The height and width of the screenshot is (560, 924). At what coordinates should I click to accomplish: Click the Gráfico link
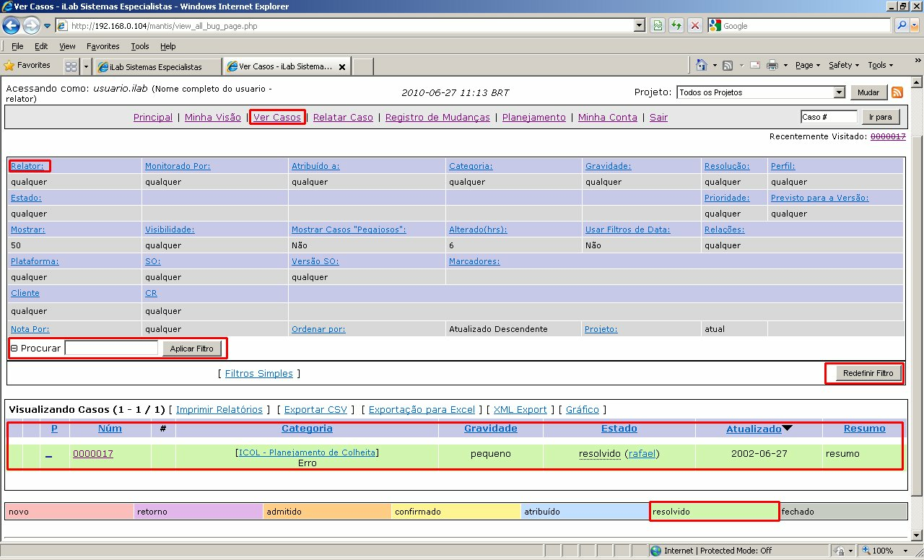click(x=583, y=409)
